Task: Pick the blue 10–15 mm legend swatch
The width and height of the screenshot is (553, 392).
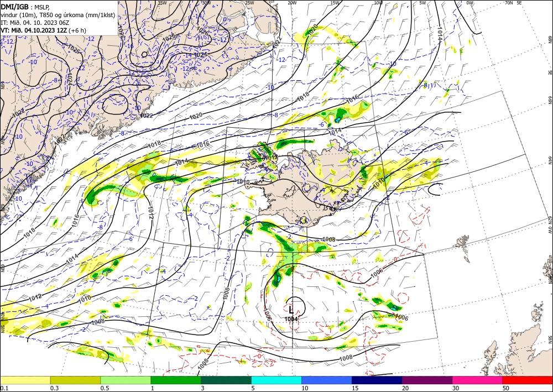Action: pyautogui.click(x=327, y=380)
